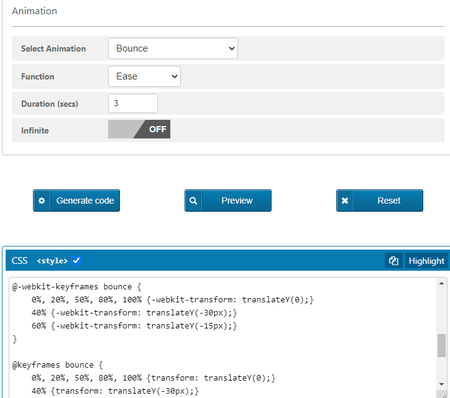This screenshot has height=398, width=450.
Task: Click the Animation section heading
Action: [35, 11]
